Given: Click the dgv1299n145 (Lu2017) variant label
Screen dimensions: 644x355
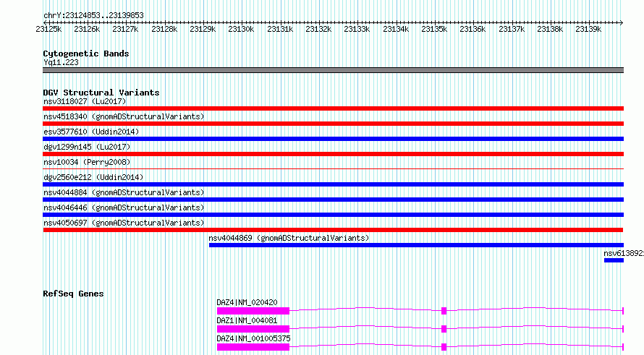Looking at the screenshot, I should (x=87, y=147).
